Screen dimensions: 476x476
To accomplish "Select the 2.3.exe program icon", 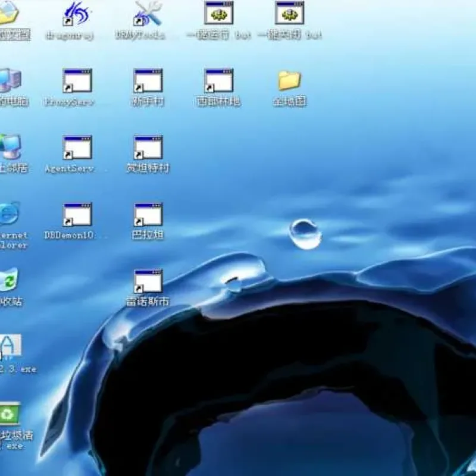I will coord(10,346).
